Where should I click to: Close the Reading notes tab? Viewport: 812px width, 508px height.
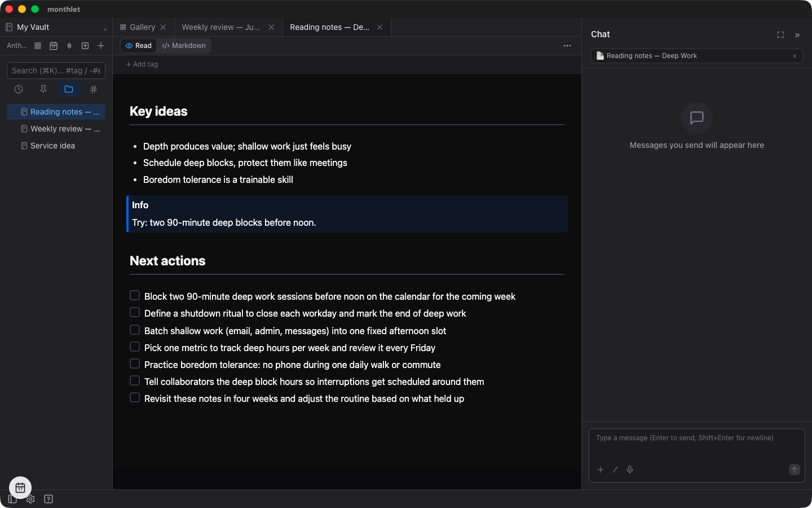pos(379,27)
